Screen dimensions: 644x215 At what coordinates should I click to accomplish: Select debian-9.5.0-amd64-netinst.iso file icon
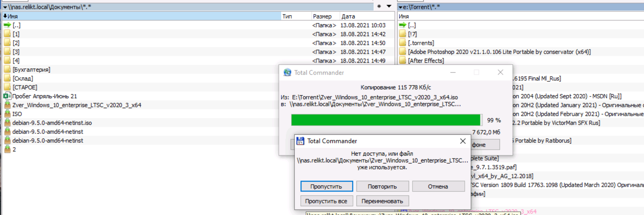coord(7,122)
